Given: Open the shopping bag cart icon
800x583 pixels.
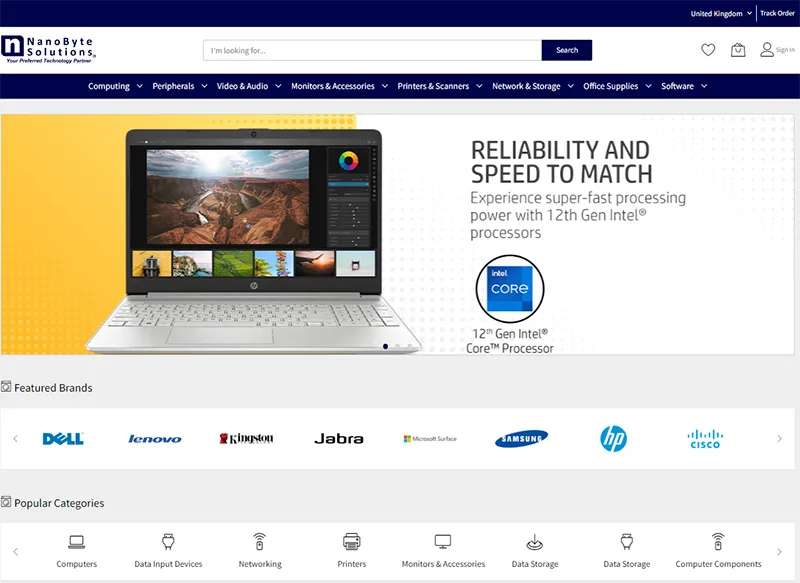Looking at the screenshot, I should pyautogui.click(x=738, y=50).
